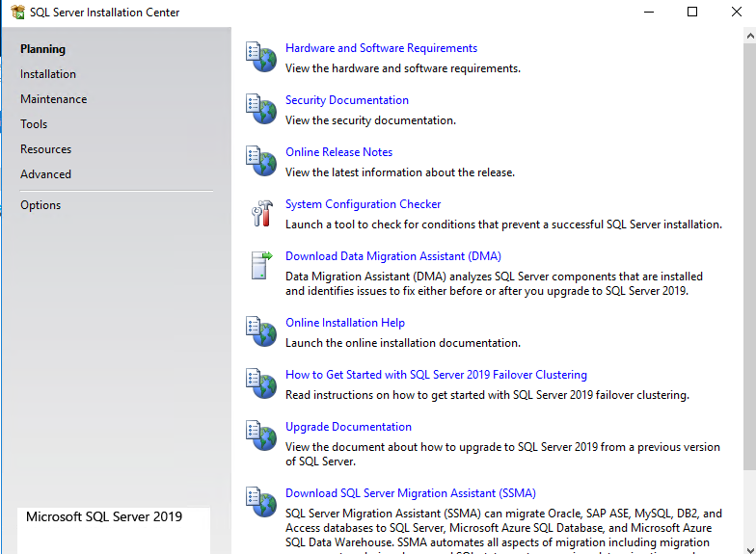Minimize the Installation Center window
Image resolution: width=756 pixels, height=554 pixels.
[649, 12]
